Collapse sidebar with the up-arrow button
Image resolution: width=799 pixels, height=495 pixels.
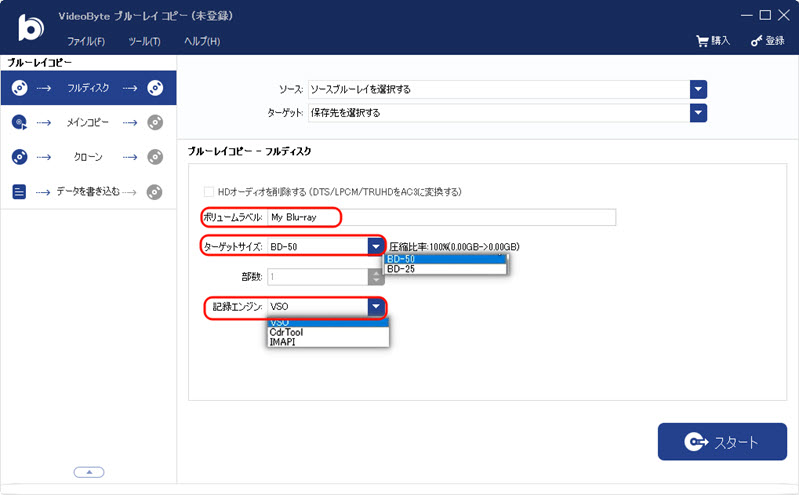[x=89, y=472]
